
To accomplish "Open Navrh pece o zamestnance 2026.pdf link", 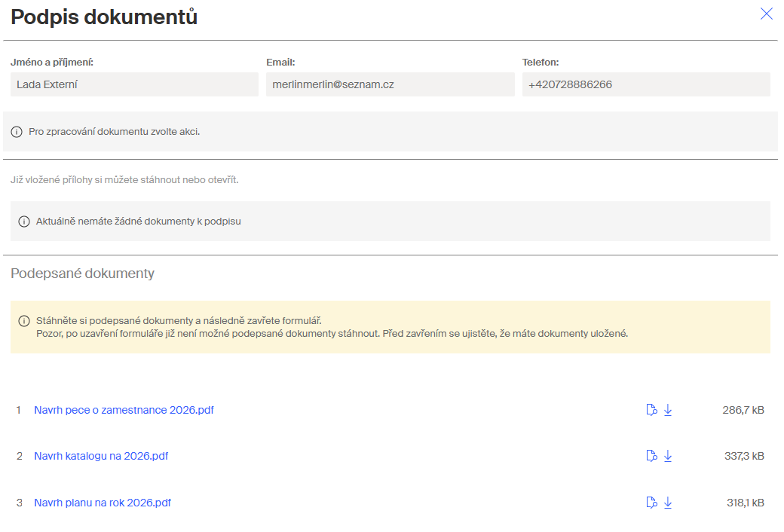I will point(124,410).
